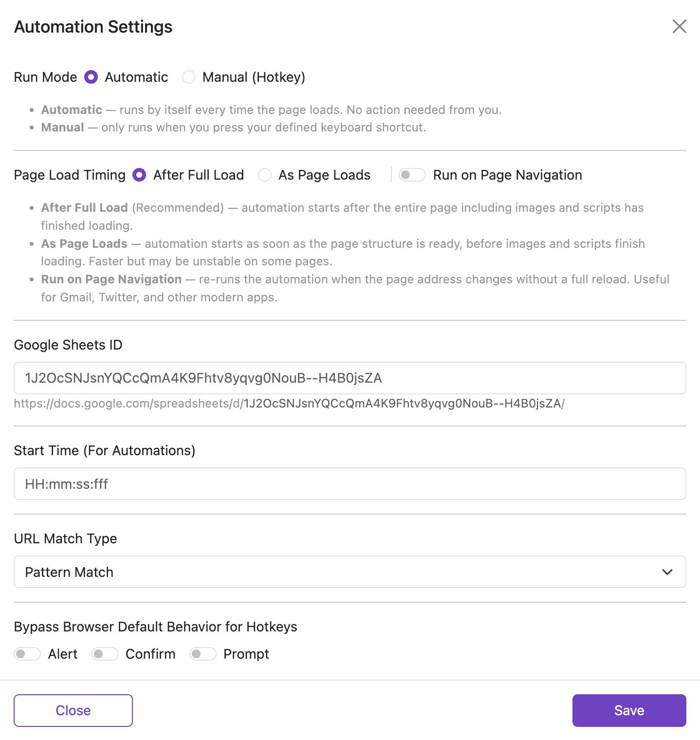
Task: Toggle Run on Page Navigation switch
Action: coord(412,175)
